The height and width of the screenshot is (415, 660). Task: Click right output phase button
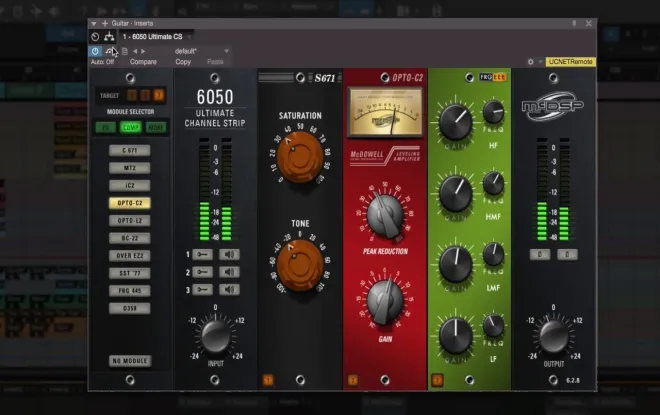pyautogui.click(x=567, y=254)
